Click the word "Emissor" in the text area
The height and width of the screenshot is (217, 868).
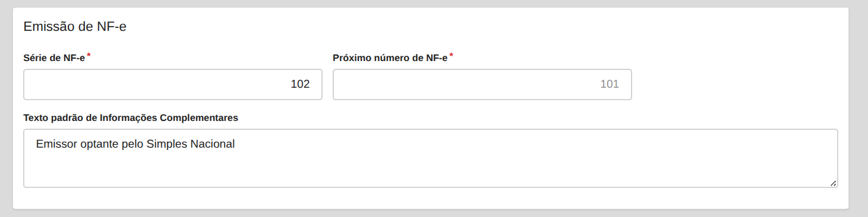[x=55, y=143]
